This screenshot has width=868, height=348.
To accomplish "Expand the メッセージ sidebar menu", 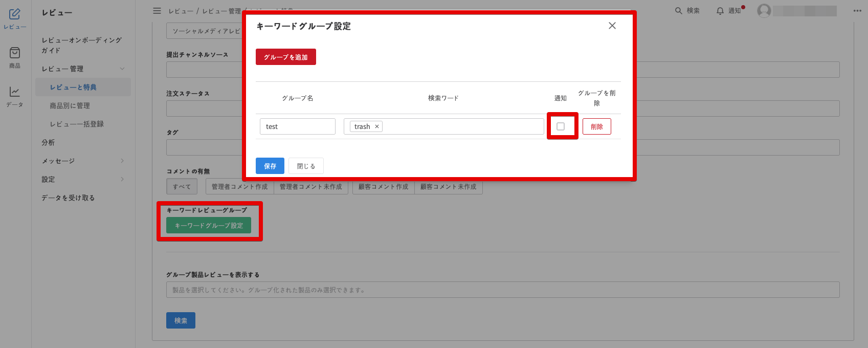I will (x=122, y=161).
